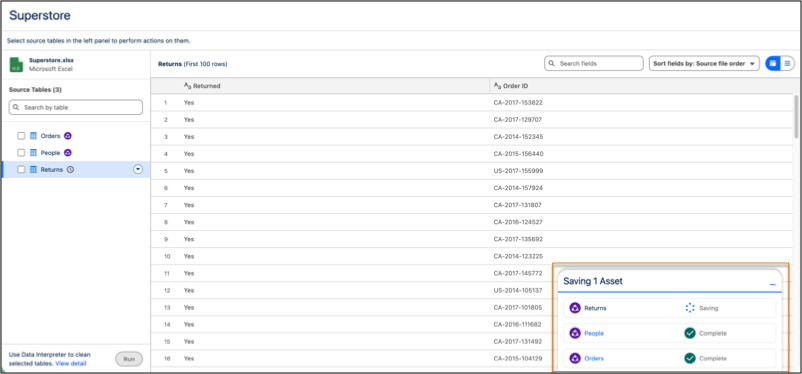Switch to the list view icon
802x374 pixels.
(x=787, y=63)
